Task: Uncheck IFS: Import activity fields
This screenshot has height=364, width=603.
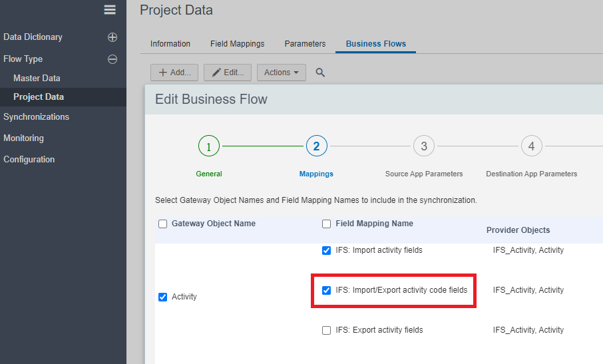Action: pos(327,251)
